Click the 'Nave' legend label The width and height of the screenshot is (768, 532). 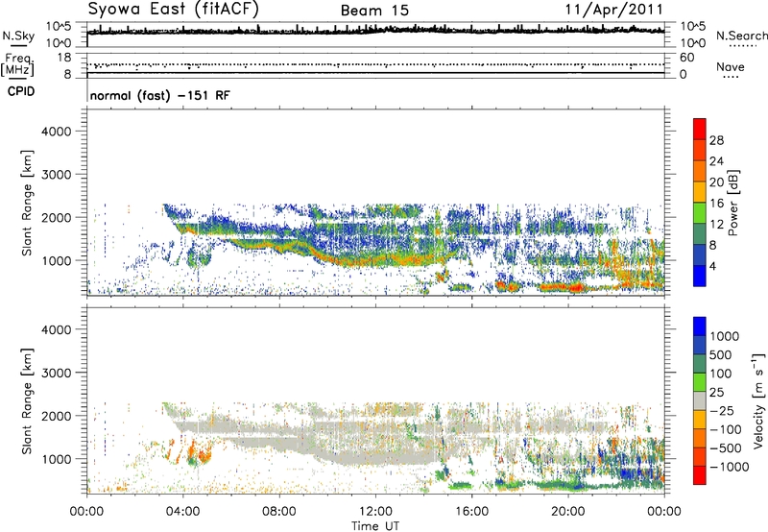(x=731, y=66)
